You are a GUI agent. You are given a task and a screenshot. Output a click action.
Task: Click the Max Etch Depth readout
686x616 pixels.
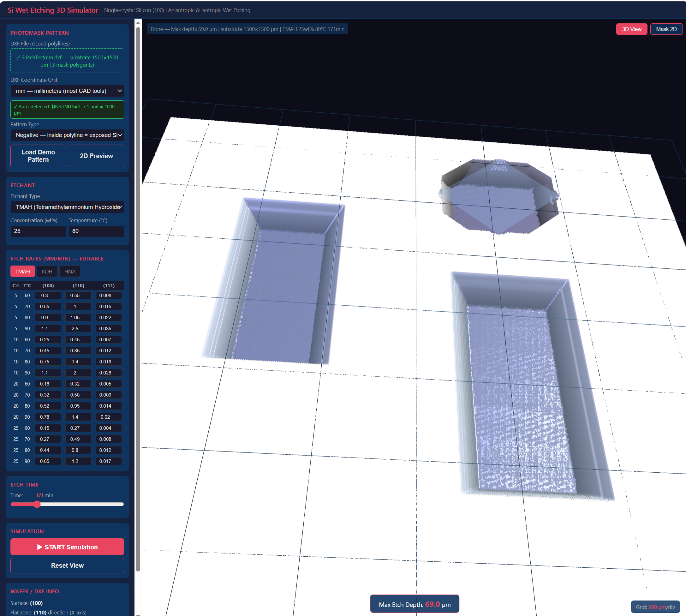point(414,604)
